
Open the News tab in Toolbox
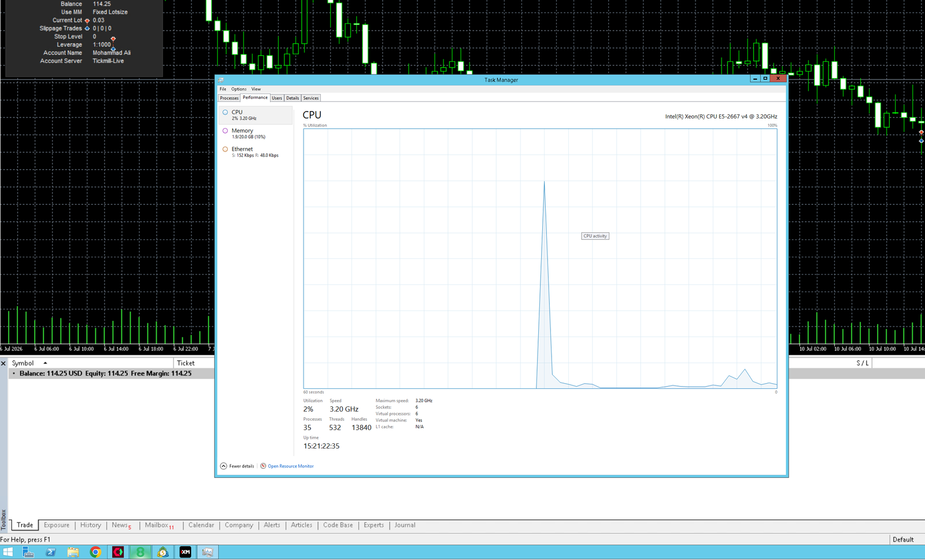point(121,525)
